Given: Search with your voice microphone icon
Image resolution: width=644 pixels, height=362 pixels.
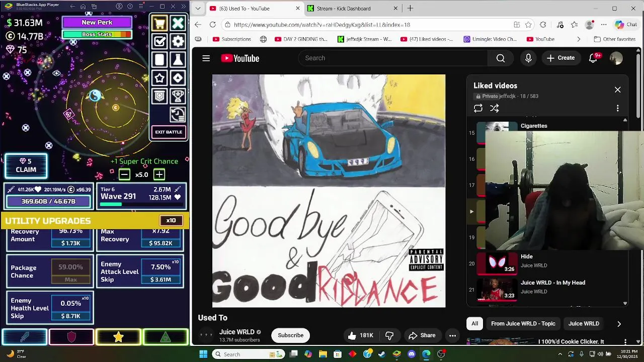Looking at the screenshot, I should coord(528,58).
